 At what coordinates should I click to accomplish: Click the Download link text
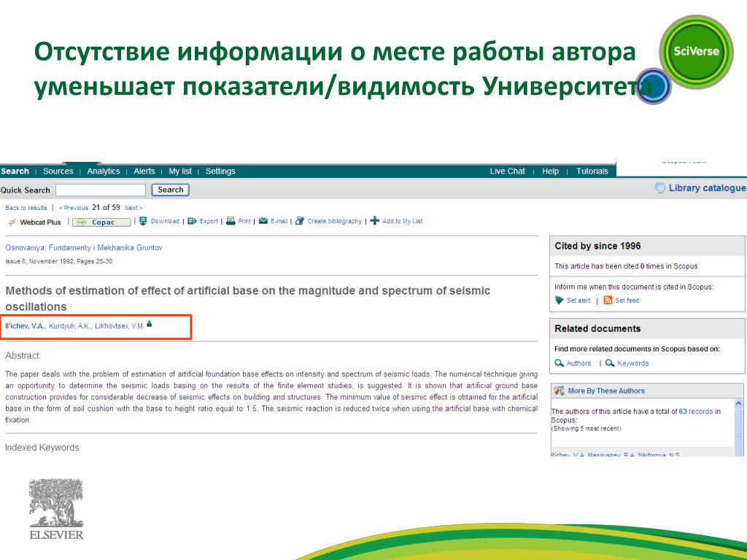coord(165,221)
